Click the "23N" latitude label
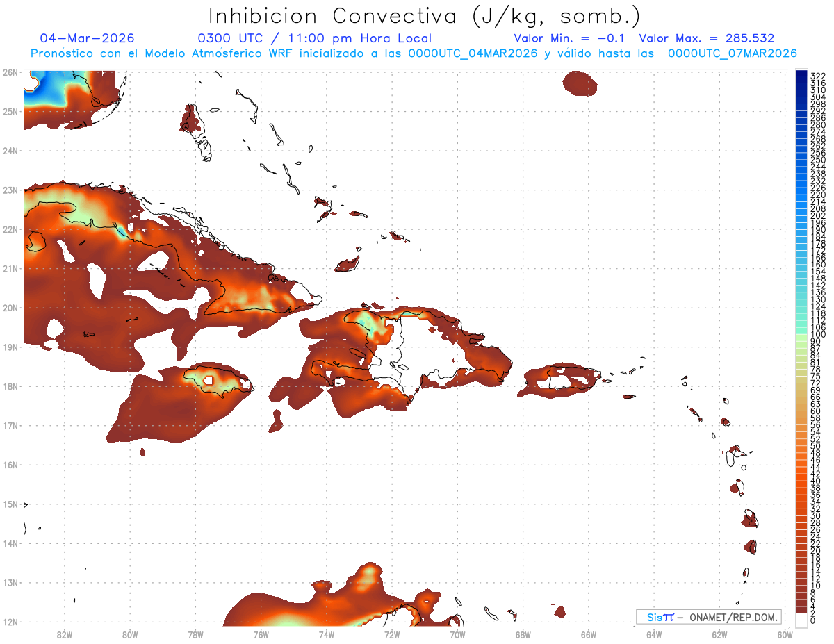834x644 pixels. 10,190
